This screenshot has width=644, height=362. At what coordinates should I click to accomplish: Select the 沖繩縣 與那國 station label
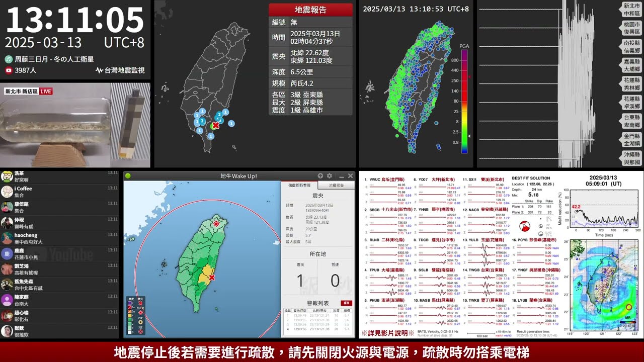pyautogui.click(x=632, y=158)
